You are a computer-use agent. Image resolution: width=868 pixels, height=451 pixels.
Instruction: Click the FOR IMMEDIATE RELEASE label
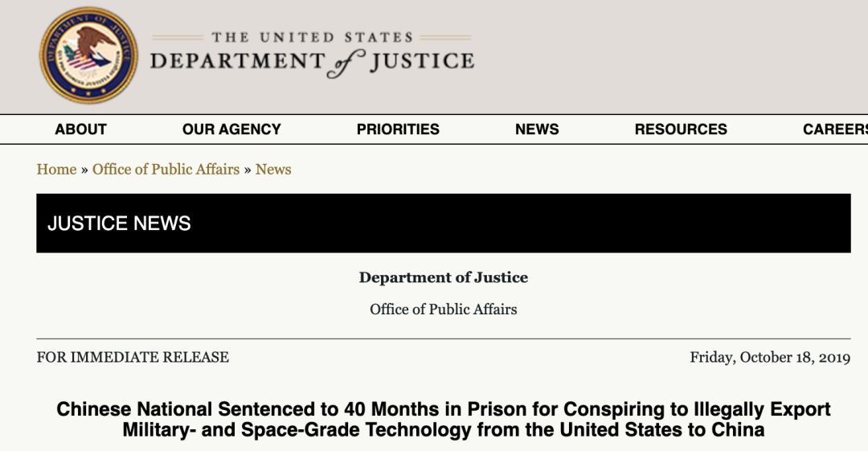pyautogui.click(x=133, y=357)
